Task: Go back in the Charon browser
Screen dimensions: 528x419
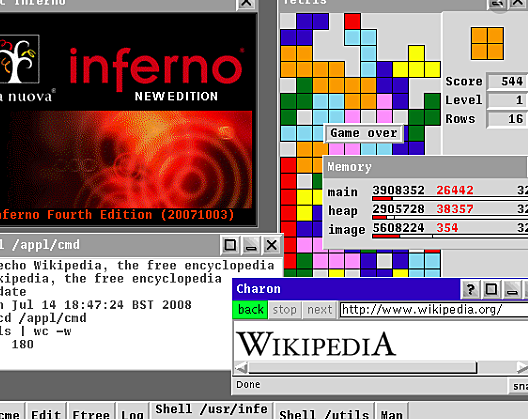Action: click(250, 310)
